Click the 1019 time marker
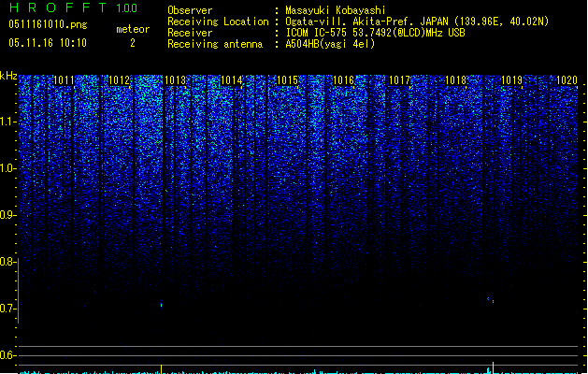Screen dimensions: 588x374 point(512,80)
